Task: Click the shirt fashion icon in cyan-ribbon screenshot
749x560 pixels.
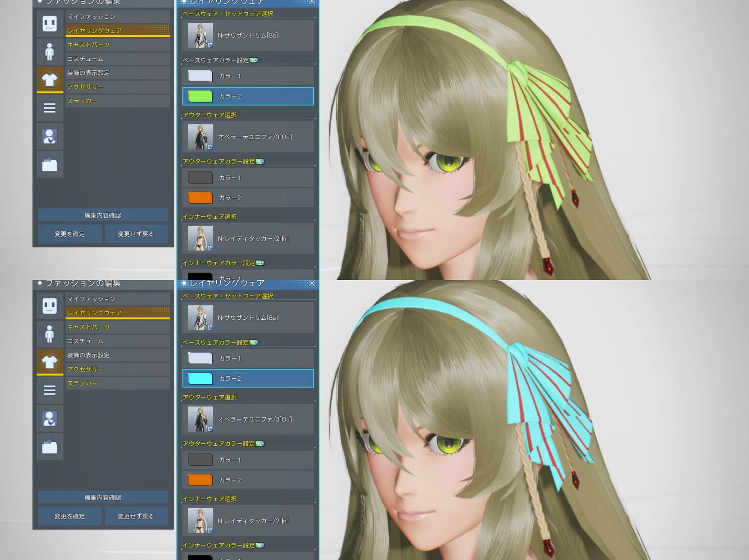Action: [50, 362]
